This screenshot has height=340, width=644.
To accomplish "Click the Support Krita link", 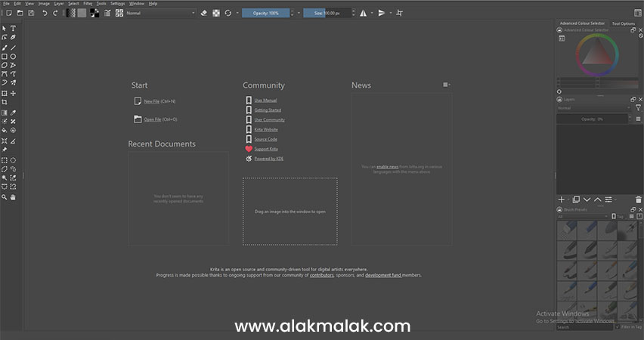I will pos(266,149).
